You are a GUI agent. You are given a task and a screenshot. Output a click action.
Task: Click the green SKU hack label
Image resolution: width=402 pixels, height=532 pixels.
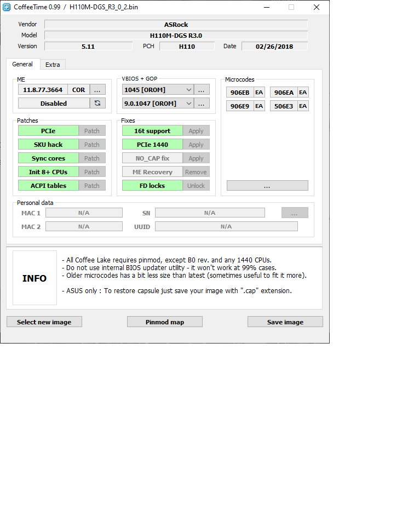(x=48, y=144)
